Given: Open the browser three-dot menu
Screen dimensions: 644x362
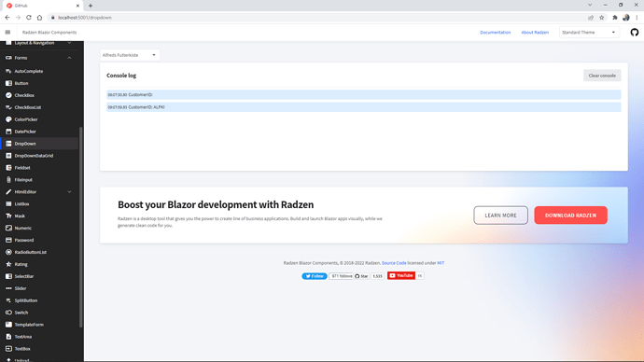Looking at the screenshot, I should coord(637,18).
